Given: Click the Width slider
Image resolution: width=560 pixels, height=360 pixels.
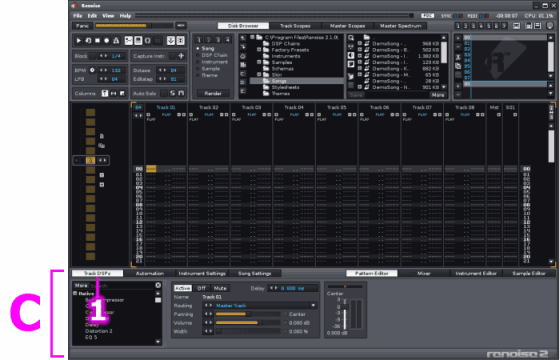Looking at the screenshot, I should click(248, 331).
